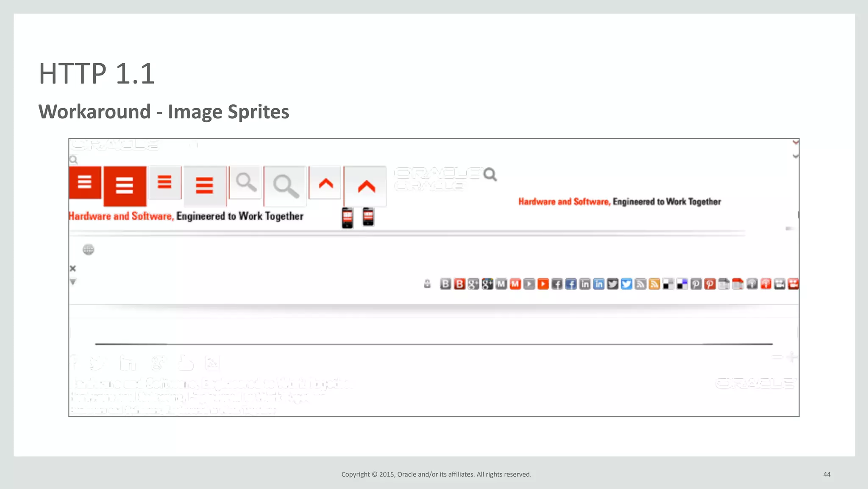Click the dark gray Twitter bird icon
The image size is (868, 489).
[613, 284]
